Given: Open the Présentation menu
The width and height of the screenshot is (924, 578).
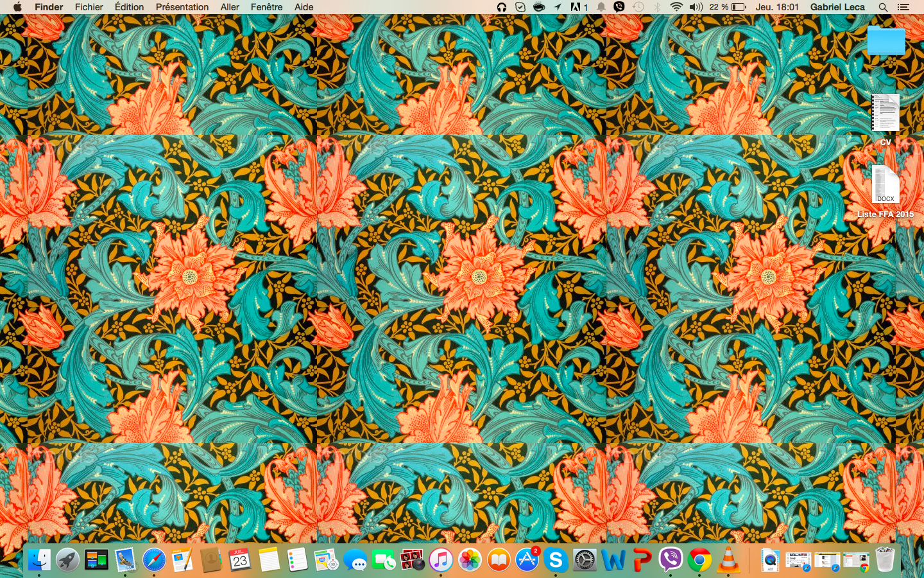Looking at the screenshot, I should [x=182, y=7].
